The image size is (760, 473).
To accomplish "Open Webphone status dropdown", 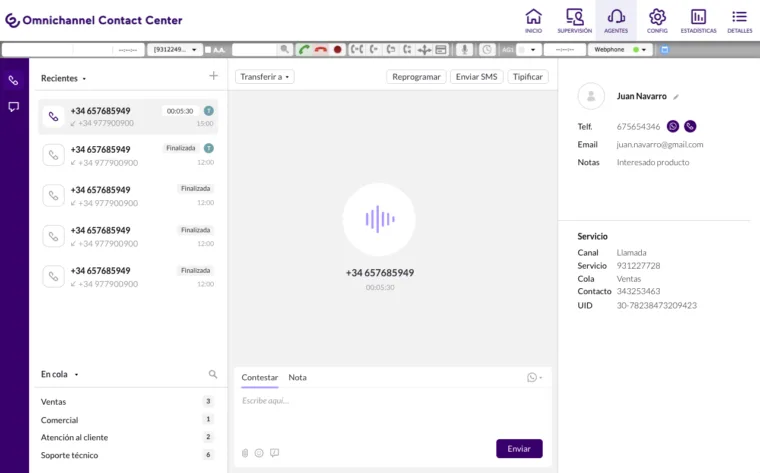I will (x=620, y=49).
